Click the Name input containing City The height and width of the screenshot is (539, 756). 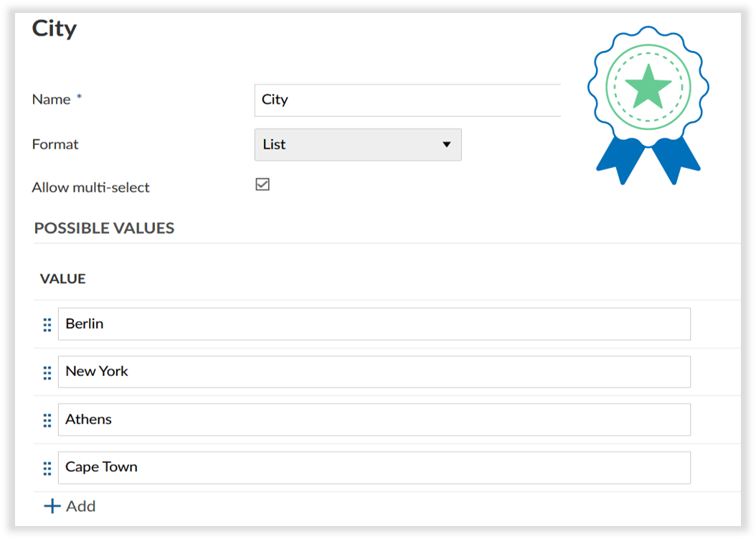coord(407,100)
